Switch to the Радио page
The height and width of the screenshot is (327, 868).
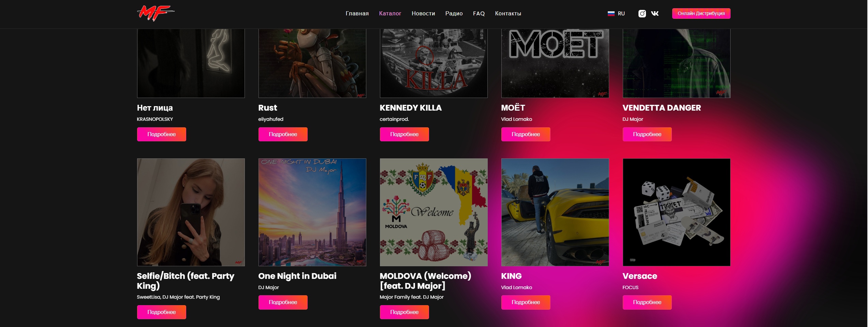[x=454, y=14]
